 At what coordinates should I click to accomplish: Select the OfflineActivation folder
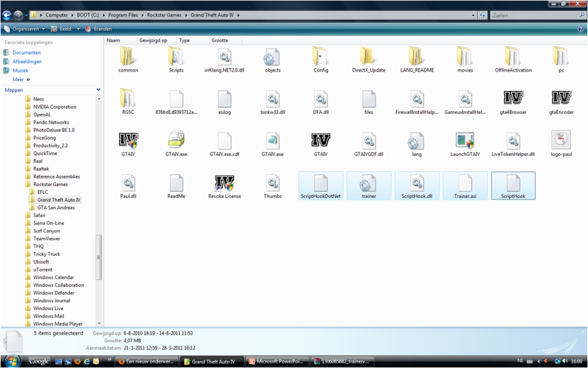tap(513, 60)
